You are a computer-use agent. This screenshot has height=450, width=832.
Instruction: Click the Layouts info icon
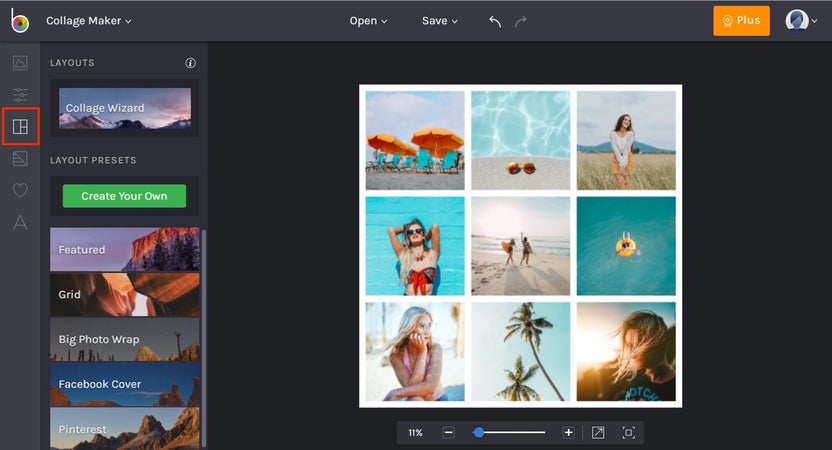pyautogui.click(x=190, y=63)
